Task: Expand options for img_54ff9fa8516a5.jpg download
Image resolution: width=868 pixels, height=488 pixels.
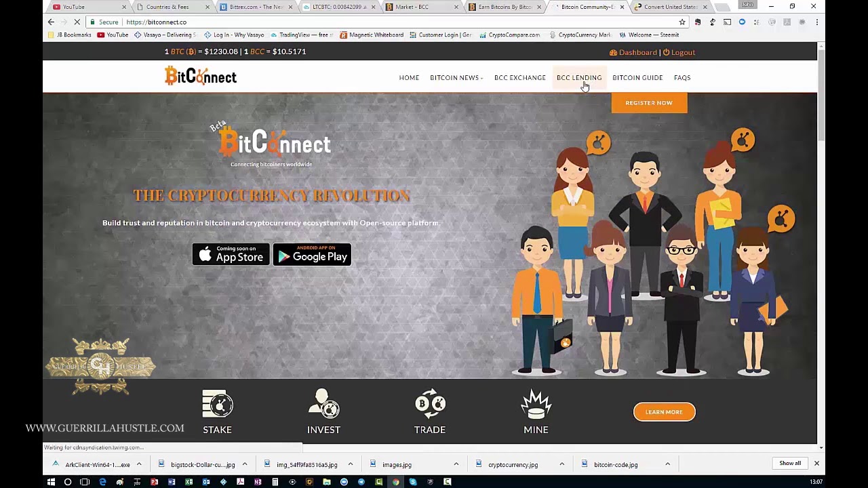Action: 350,464
